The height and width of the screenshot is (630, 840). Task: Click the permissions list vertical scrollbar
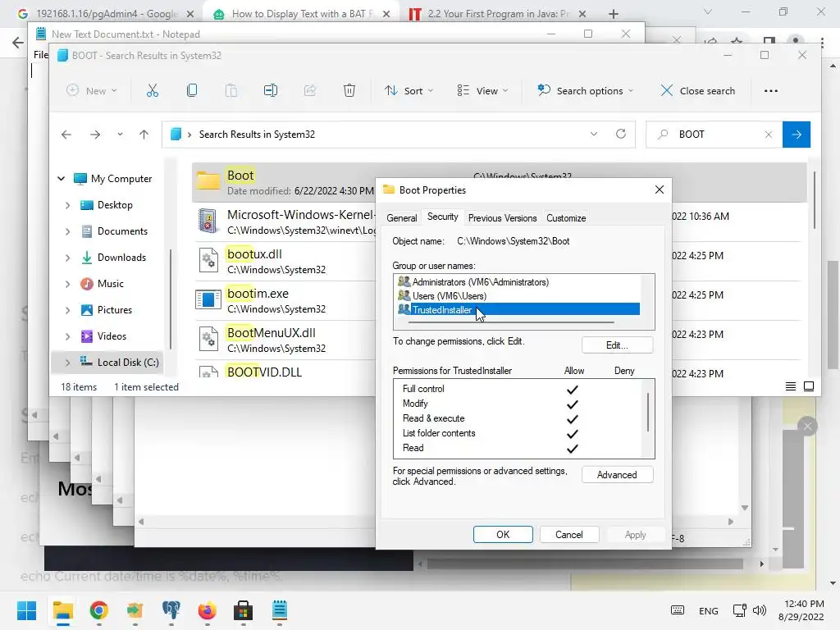point(648,412)
